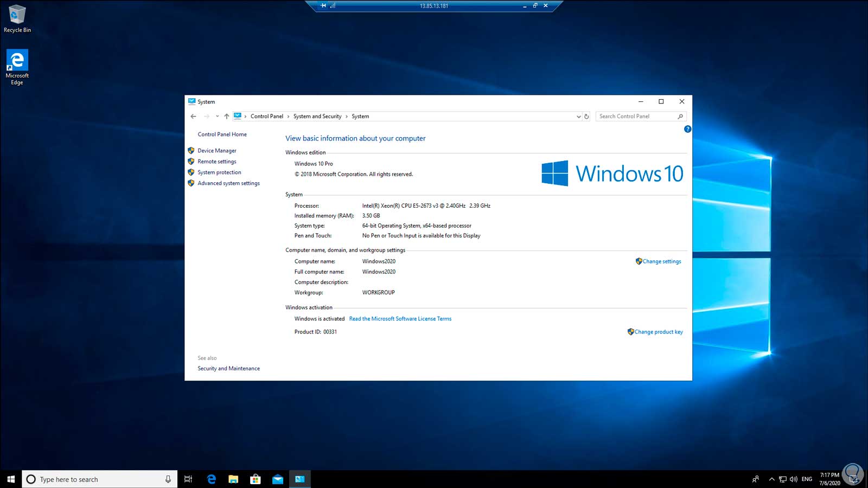The width and height of the screenshot is (868, 488).
Task: Open Microsoft Store from the taskbar
Action: tap(256, 479)
